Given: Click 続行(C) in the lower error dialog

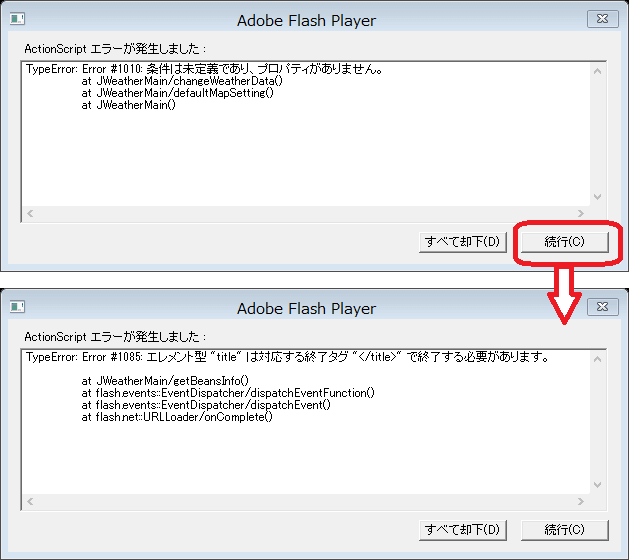Looking at the screenshot, I should 565,530.
